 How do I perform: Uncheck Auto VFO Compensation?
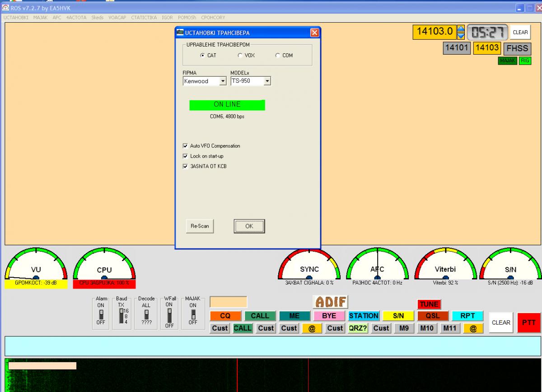pos(185,146)
